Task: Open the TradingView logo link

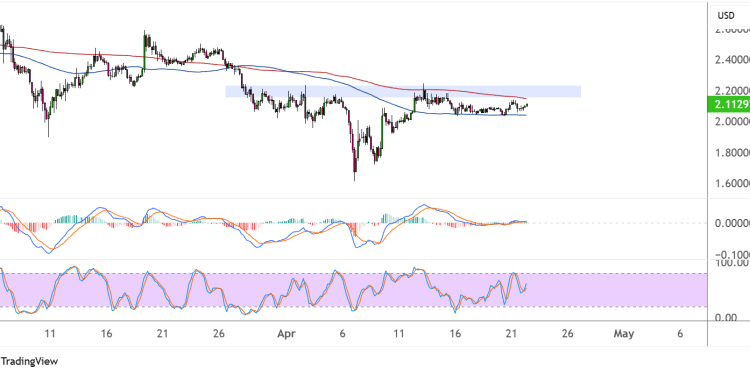Action: tap(29, 361)
